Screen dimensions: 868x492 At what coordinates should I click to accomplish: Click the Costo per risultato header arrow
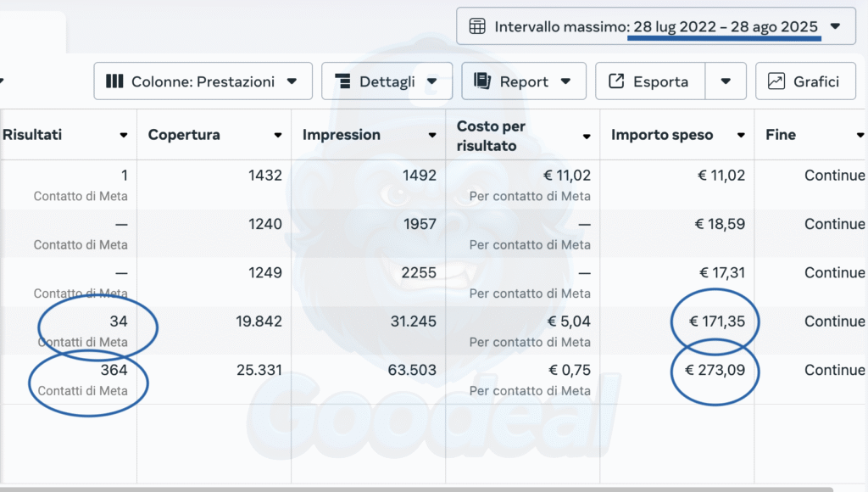587,136
